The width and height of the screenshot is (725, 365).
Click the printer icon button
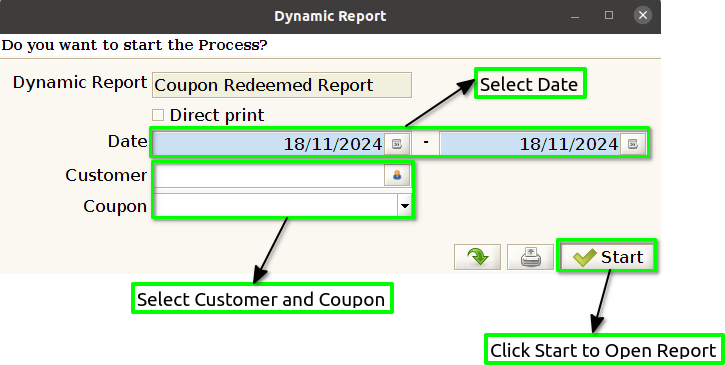tap(530, 257)
